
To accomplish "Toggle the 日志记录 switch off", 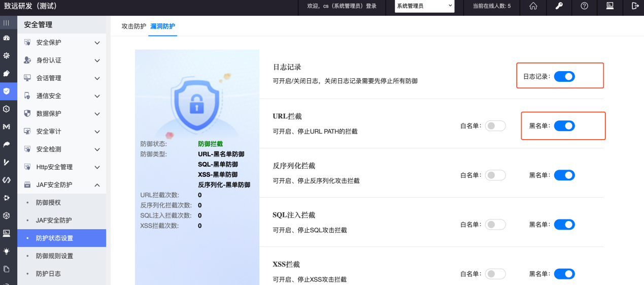I will point(564,76).
